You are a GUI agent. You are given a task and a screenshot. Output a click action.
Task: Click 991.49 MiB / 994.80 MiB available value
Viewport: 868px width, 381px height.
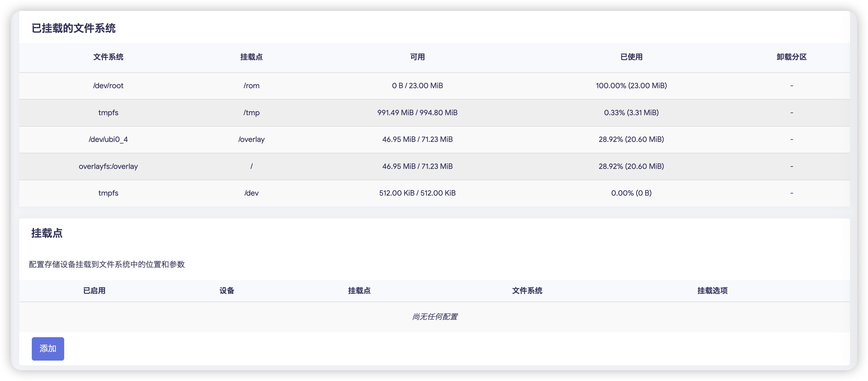[x=417, y=112]
